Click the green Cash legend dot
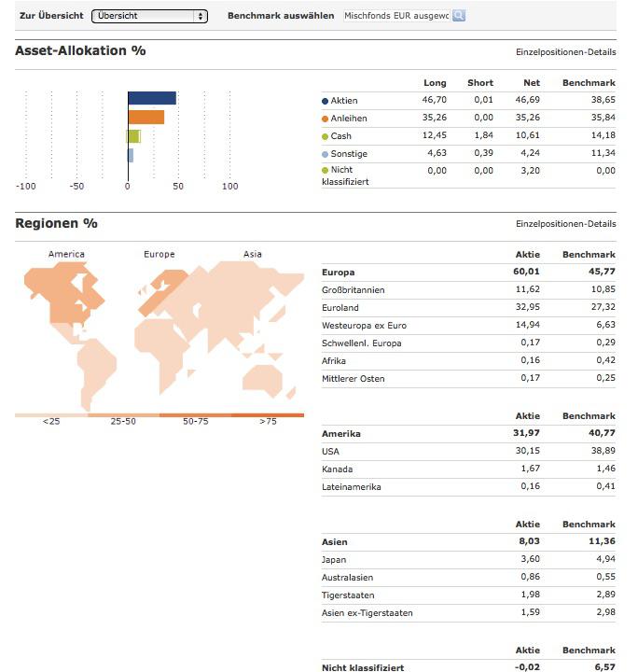The width and height of the screenshot is (638, 672). [x=325, y=136]
